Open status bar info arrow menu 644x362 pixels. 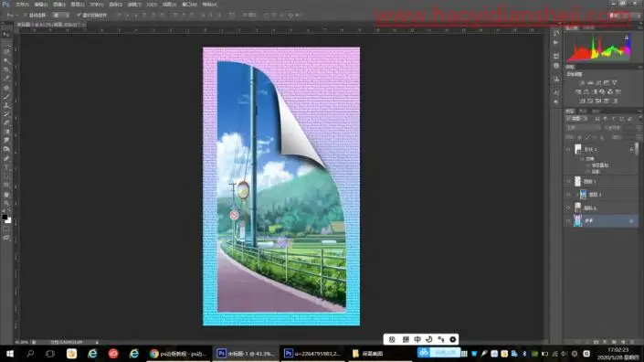pyautogui.click(x=97, y=342)
